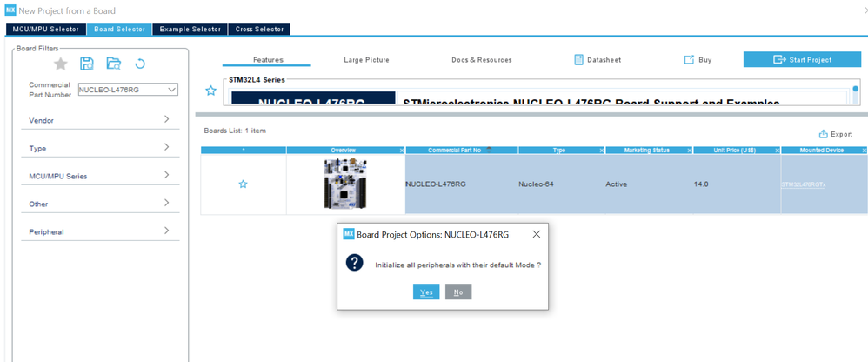Switch to MCU/MPU Selector tab
Image resolution: width=868 pixels, height=362 pixels.
click(x=46, y=30)
